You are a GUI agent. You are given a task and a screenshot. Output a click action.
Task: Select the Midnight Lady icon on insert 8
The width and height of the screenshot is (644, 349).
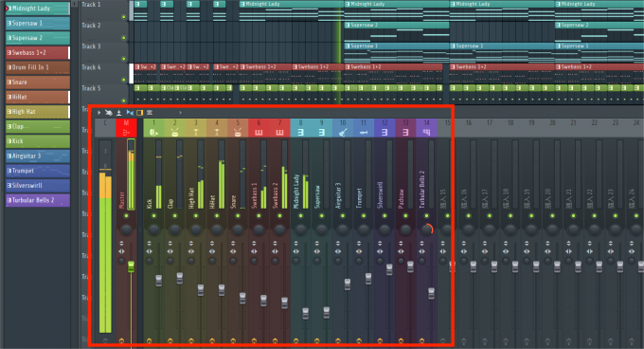300,133
